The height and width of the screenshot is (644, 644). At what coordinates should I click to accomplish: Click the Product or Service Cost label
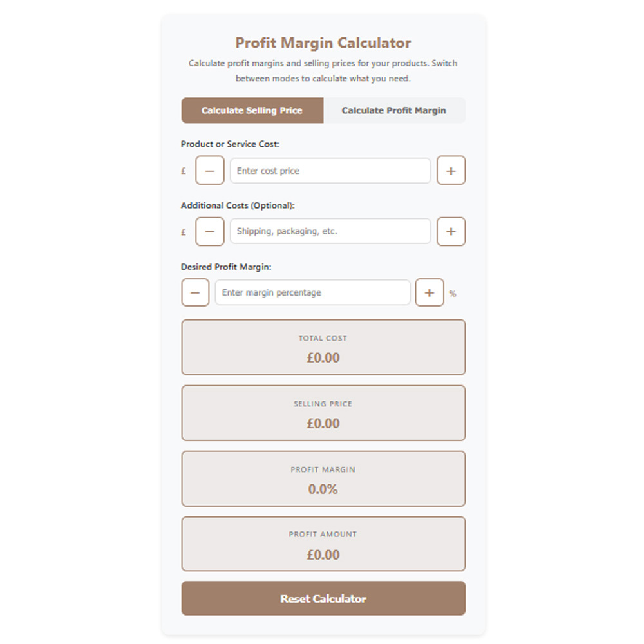pyautogui.click(x=230, y=144)
